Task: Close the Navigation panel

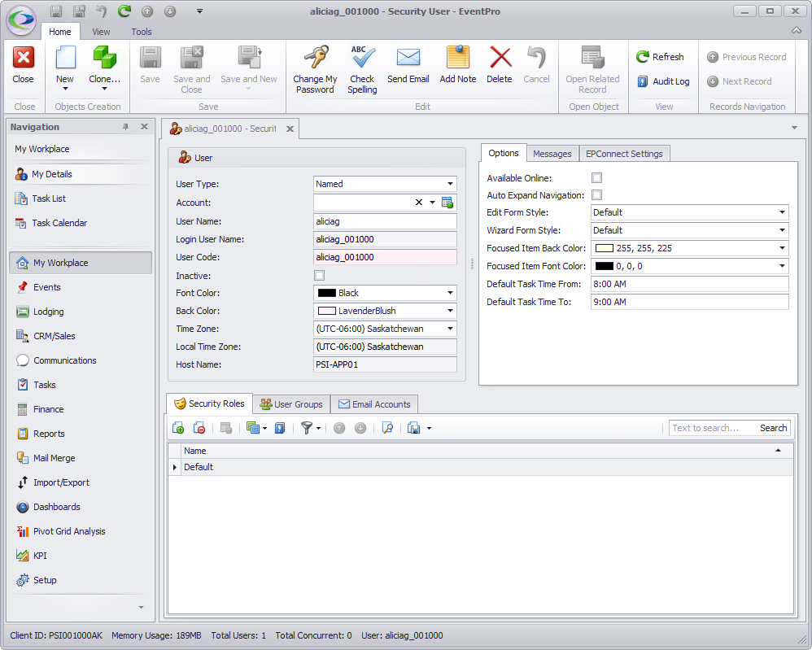Action: point(145,127)
